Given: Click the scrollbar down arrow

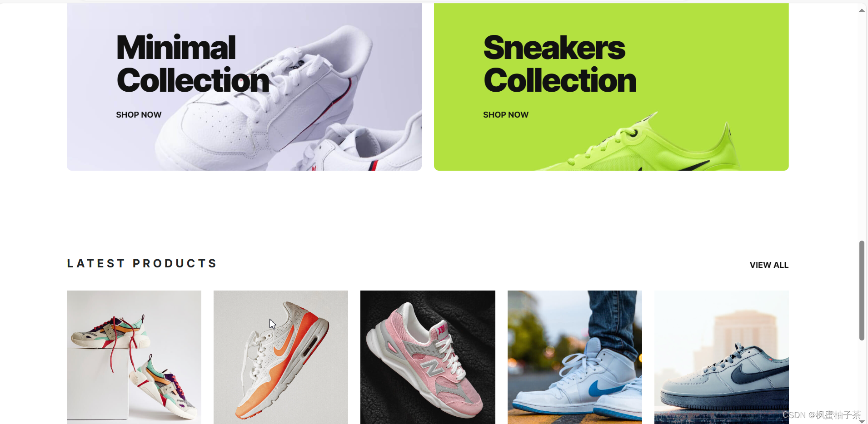Looking at the screenshot, I should [862, 422].
